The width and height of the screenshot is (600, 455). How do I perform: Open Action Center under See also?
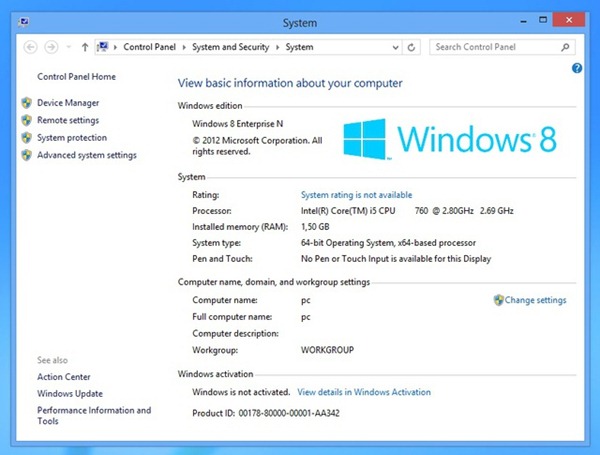point(64,377)
